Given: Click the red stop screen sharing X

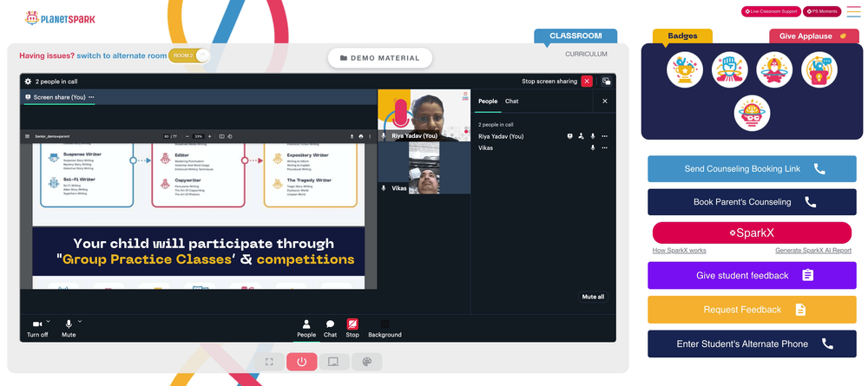Looking at the screenshot, I should 587,82.
